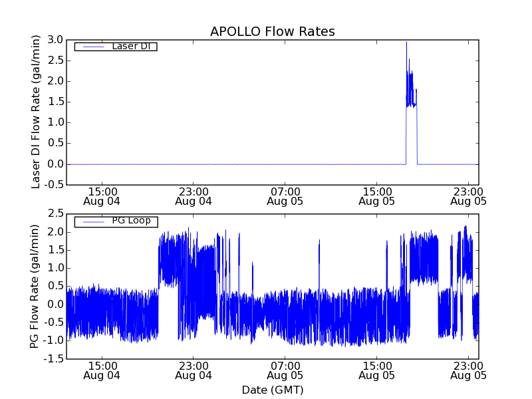
Task: Click the 3.0 tick on Laser DI axis
Action: [x=55, y=40]
